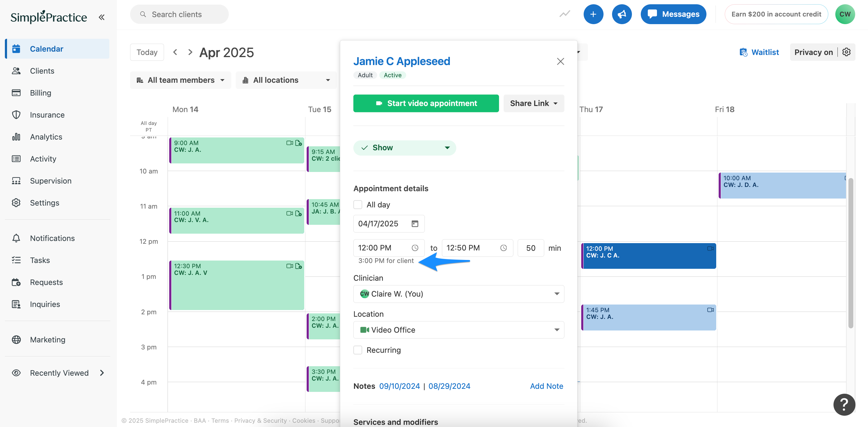The height and width of the screenshot is (427, 868).
Task: Click the note icon on Monday 12:30 PM appointment
Action: coord(298,266)
